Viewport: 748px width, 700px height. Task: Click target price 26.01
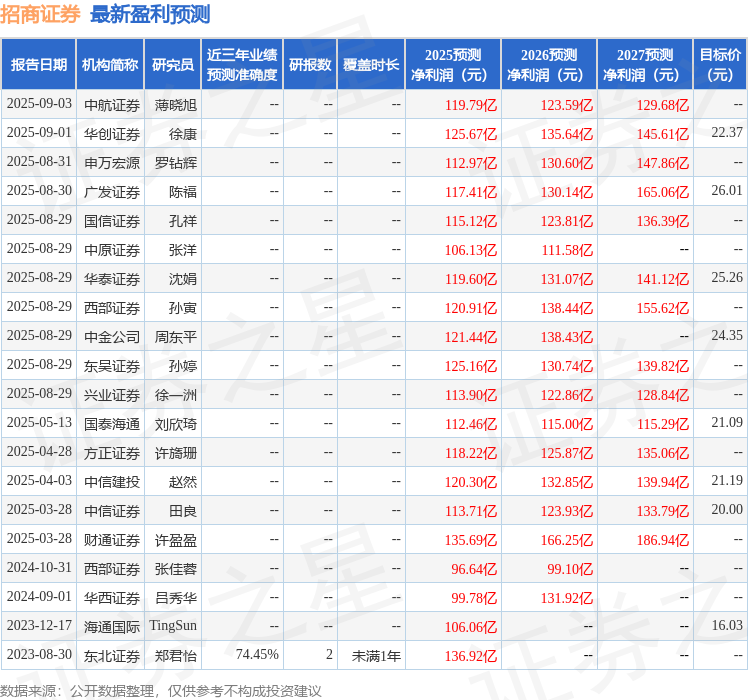coord(727,190)
